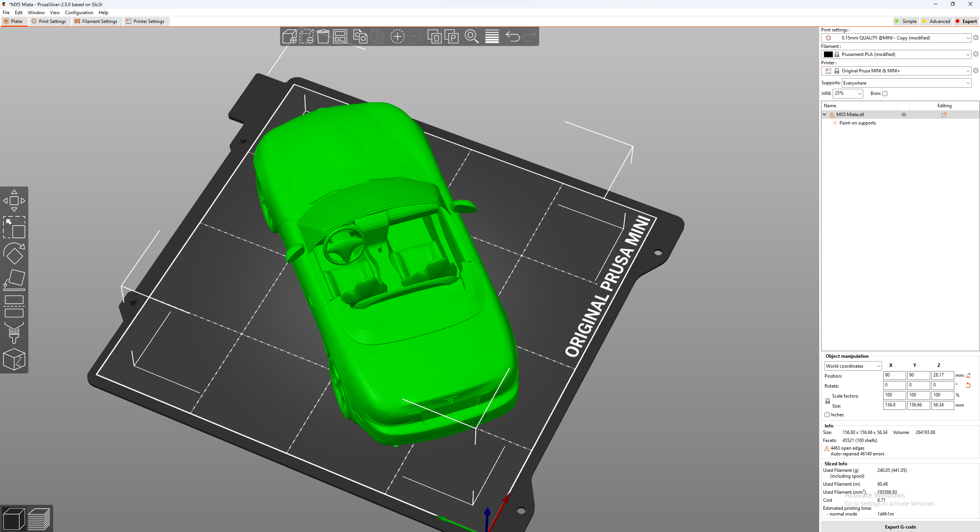Switch to sliced layers preview view
Screen dimensions: 980x532
[39, 519]
